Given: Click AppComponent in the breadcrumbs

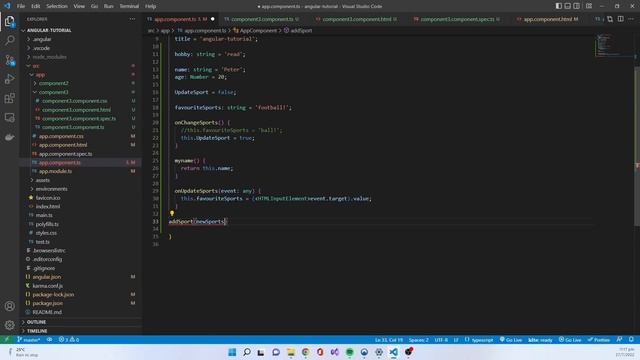Looking at the screenshot, I should pos(258,31).
